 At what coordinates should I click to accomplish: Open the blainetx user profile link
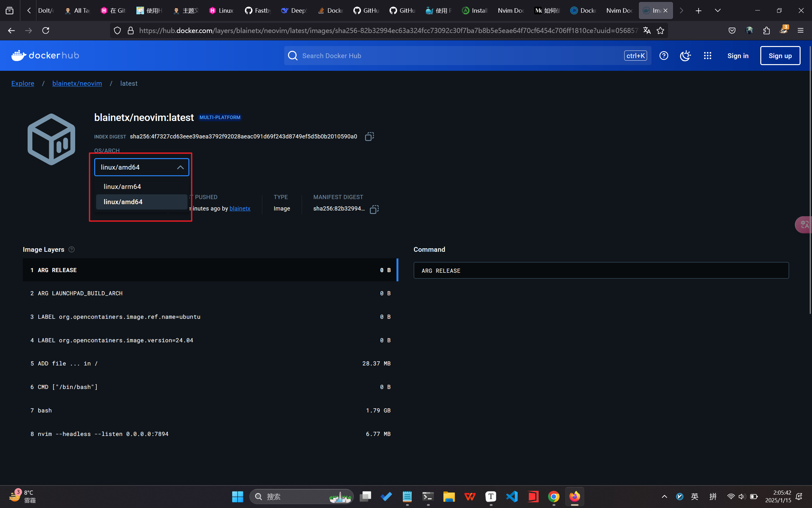pos(239,209)
